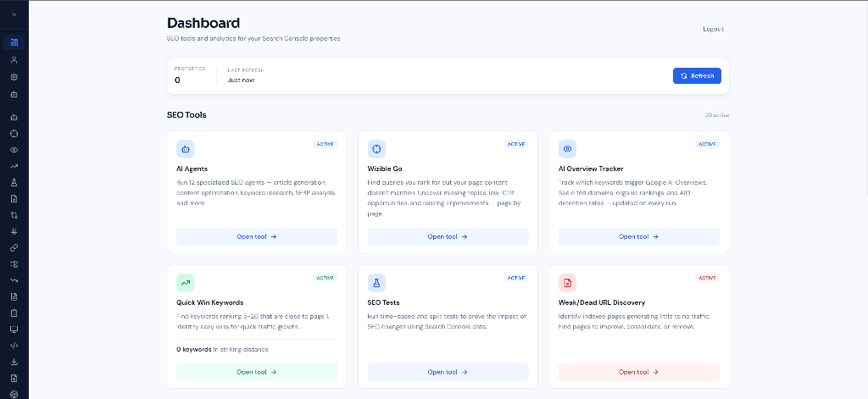The height and width of the screenshot is (399, 868).
Task: Click the sidebar robot icon just above the crosshair
Action: [14, 117]
